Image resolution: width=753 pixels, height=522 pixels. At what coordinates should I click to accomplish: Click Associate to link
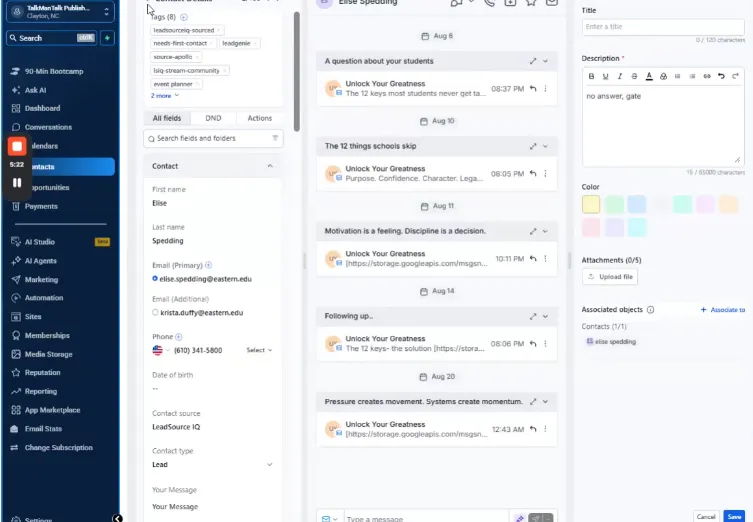[723, 310]
